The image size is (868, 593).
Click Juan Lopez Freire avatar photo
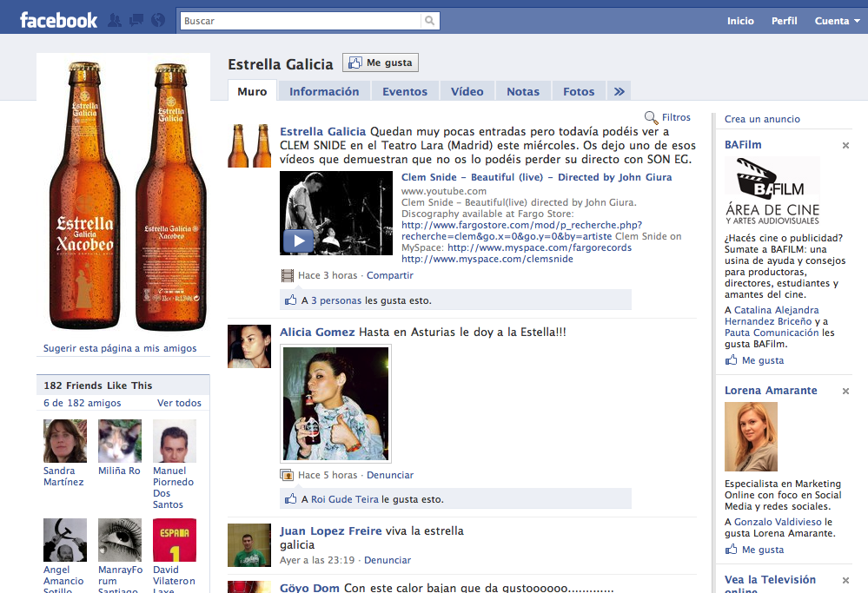pos(249,545)
